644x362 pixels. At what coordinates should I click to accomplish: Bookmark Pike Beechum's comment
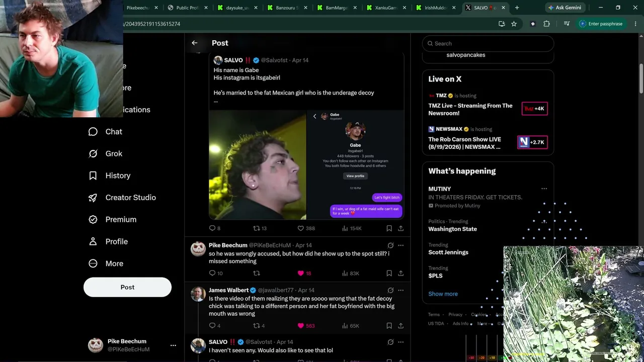[389, 274]
